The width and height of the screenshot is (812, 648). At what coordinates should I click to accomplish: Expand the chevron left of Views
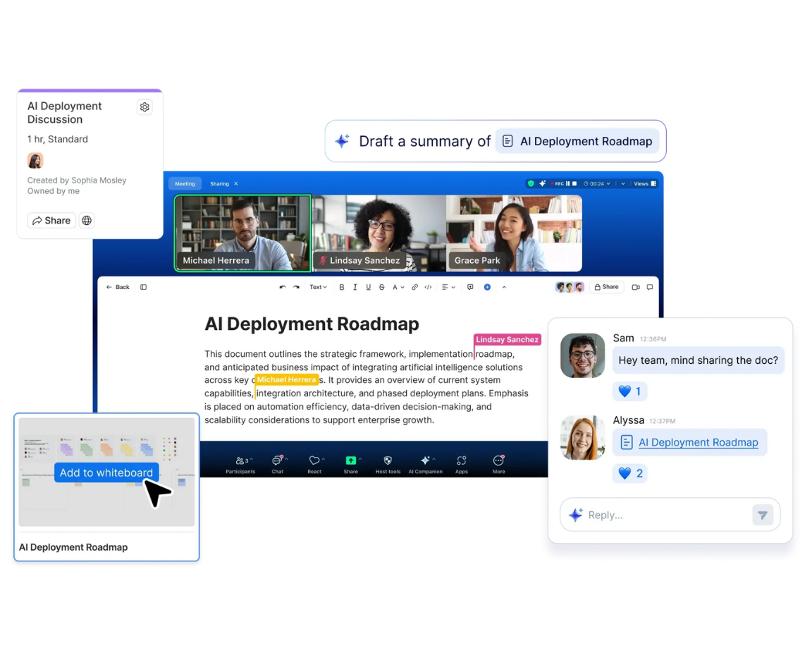point(623,183)
